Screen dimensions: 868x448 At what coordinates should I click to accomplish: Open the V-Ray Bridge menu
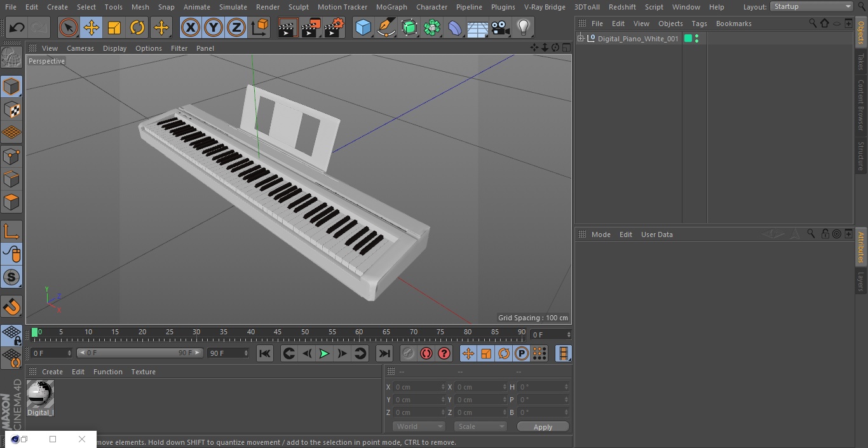(x=545, y=7)
